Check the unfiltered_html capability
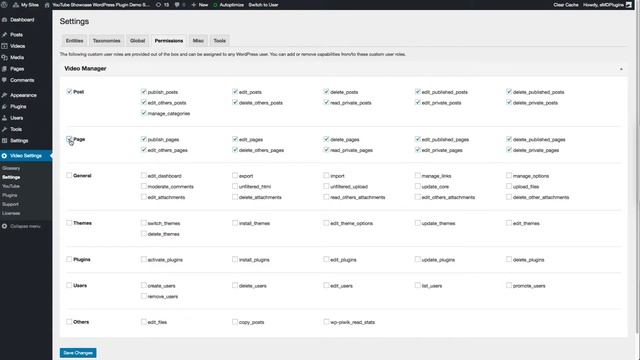 [235, 186]
